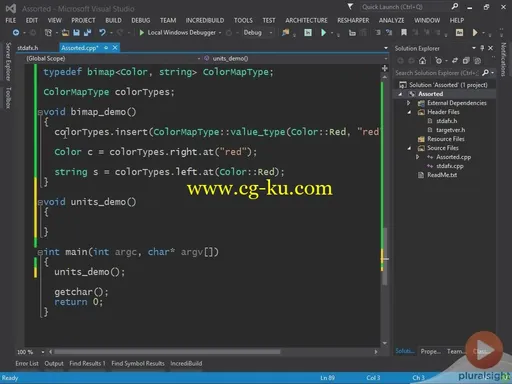Open Local Windows Debugger dropdown arrow
The image size is (512, 384).
(x=220, y=33)
